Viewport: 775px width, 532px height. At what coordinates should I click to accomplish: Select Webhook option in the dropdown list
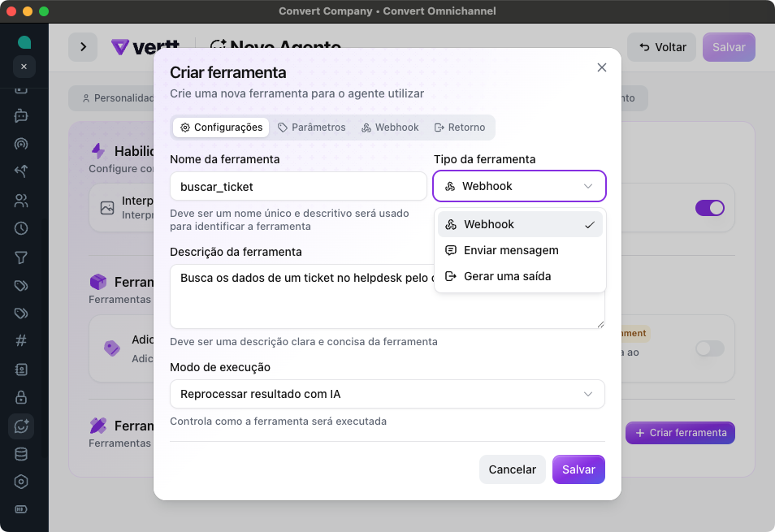(x=520, y=224)
